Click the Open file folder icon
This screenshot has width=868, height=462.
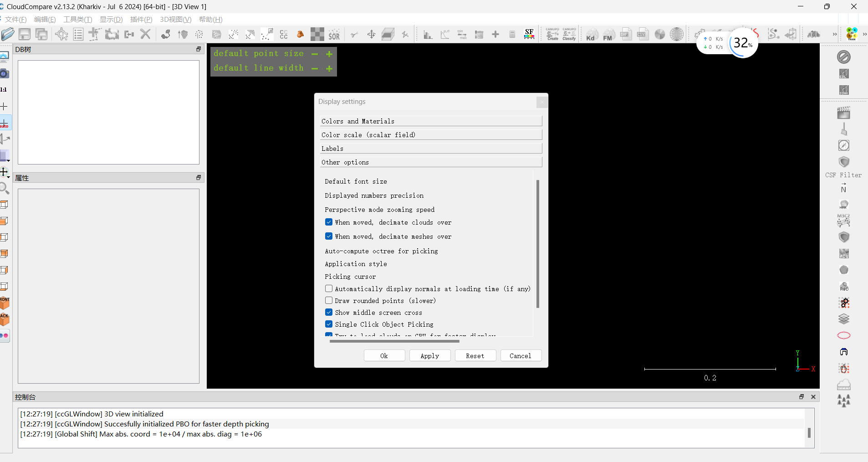point(8,34)
